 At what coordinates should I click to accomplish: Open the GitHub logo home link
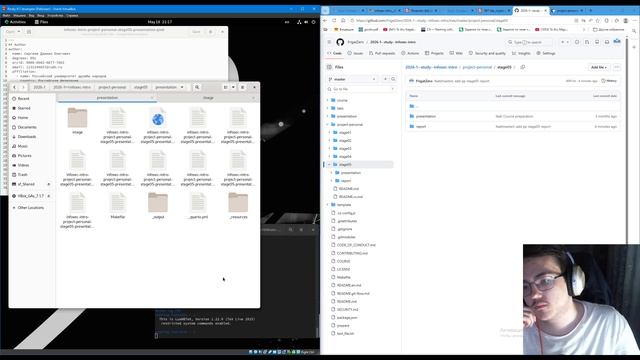click(x=340, y=42)
